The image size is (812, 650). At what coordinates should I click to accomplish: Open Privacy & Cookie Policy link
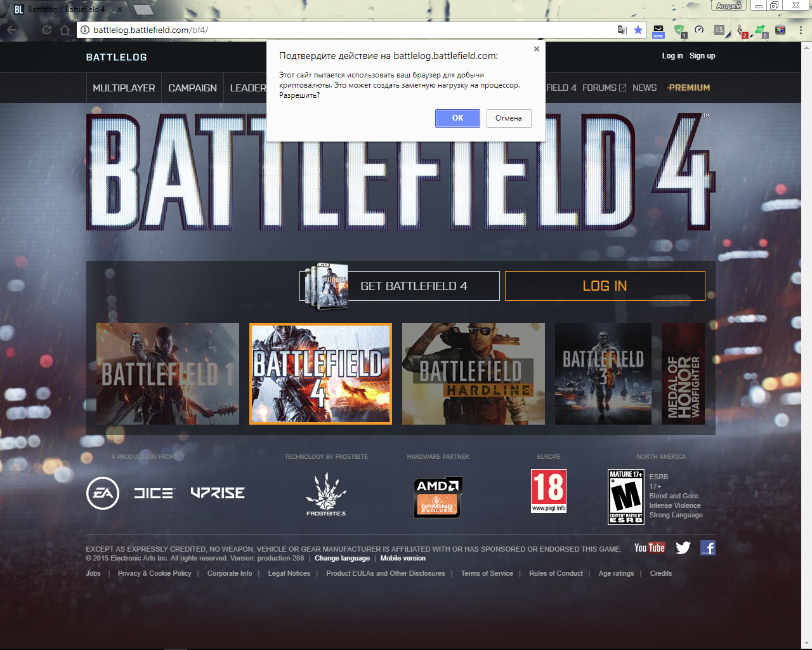point(154,573)
